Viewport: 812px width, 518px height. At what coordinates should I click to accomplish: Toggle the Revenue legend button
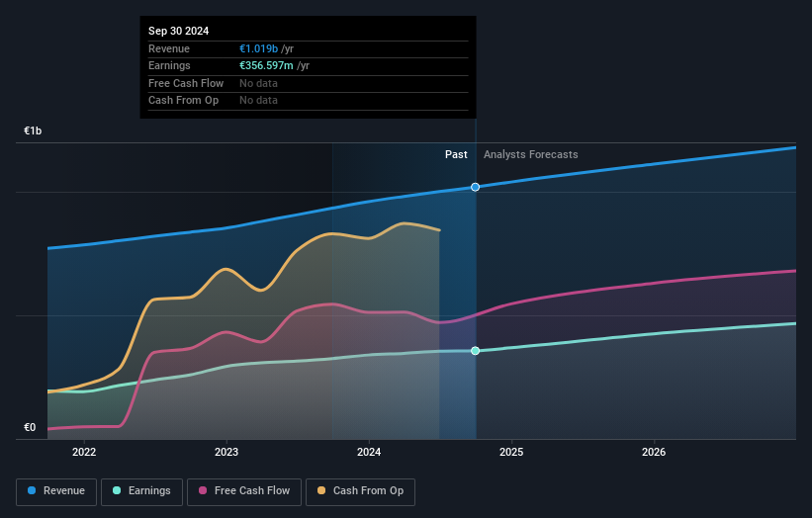56,491
